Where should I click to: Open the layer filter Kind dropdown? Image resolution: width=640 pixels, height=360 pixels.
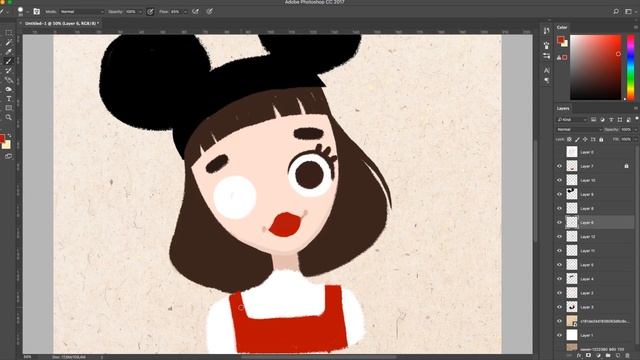tap(572, 120)
